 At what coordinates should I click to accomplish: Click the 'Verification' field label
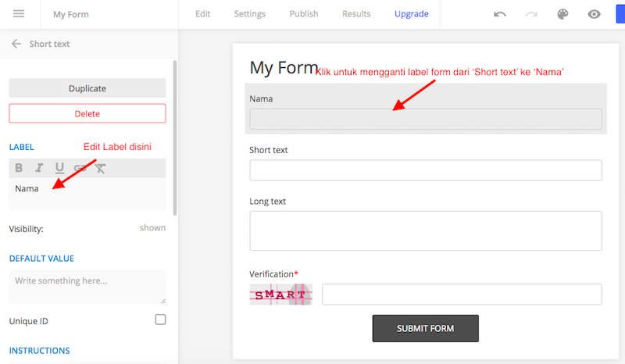coord(273,274)
